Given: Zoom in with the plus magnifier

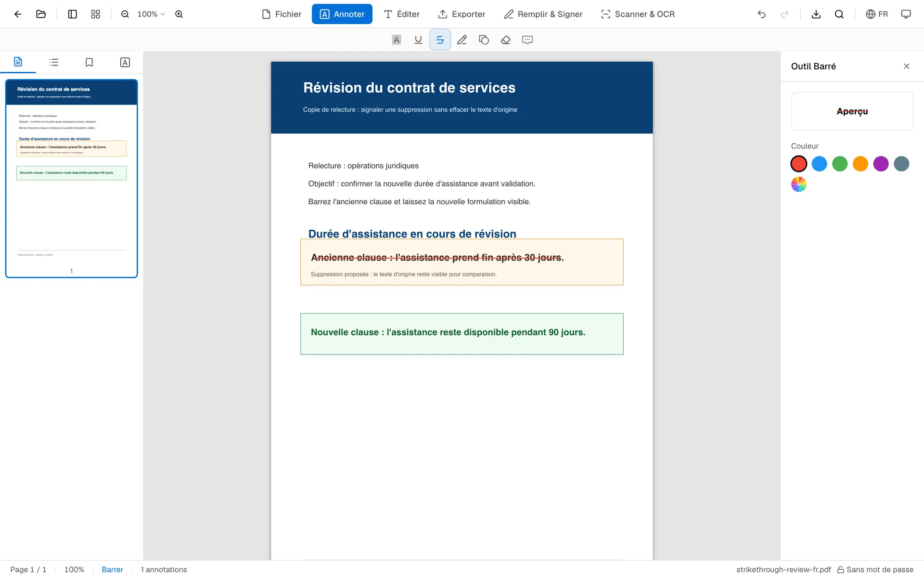Looking at the screenshot, I should click(179, 14).
